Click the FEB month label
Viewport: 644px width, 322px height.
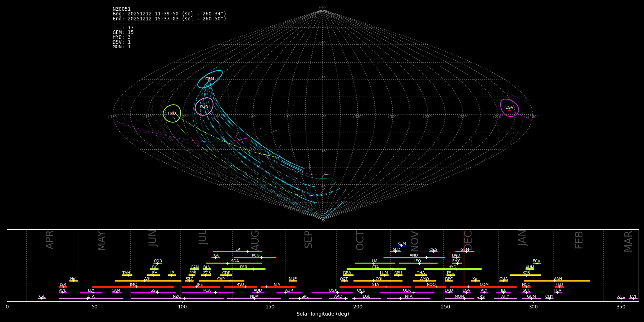point(579,240)
